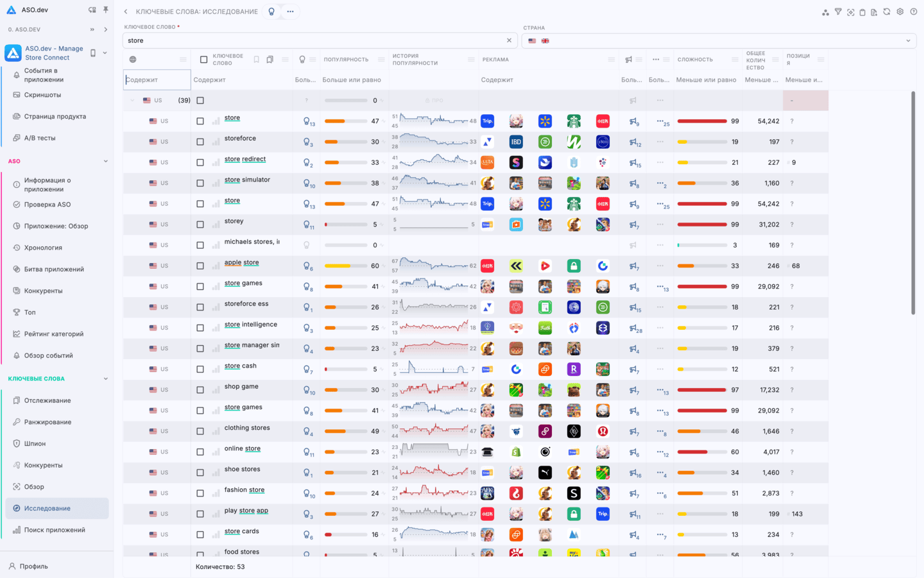Open Профиль at bottom of sidebar
924x578 pixels.
click(x=33, y=566)
